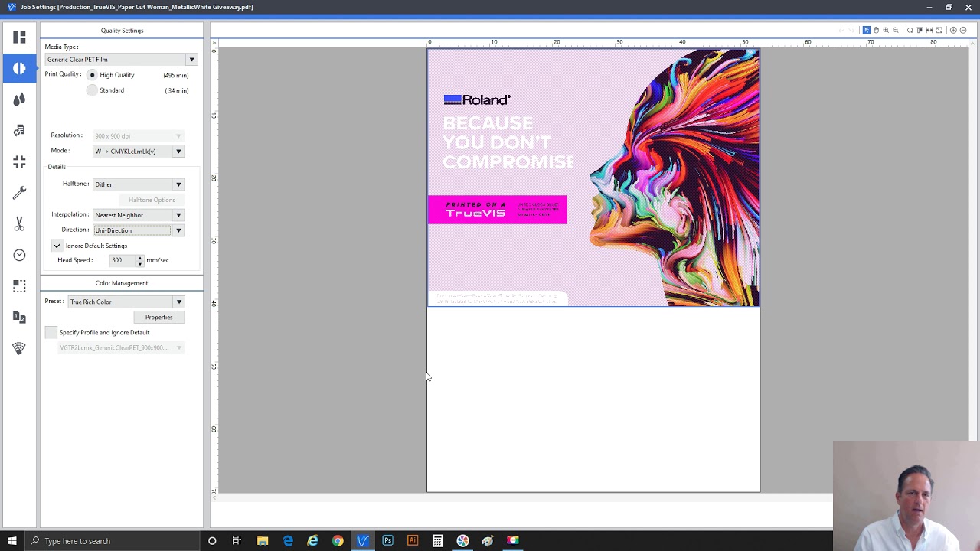Click the circled minus icon
The image size is (980, 551).
[x=963, y=31]
